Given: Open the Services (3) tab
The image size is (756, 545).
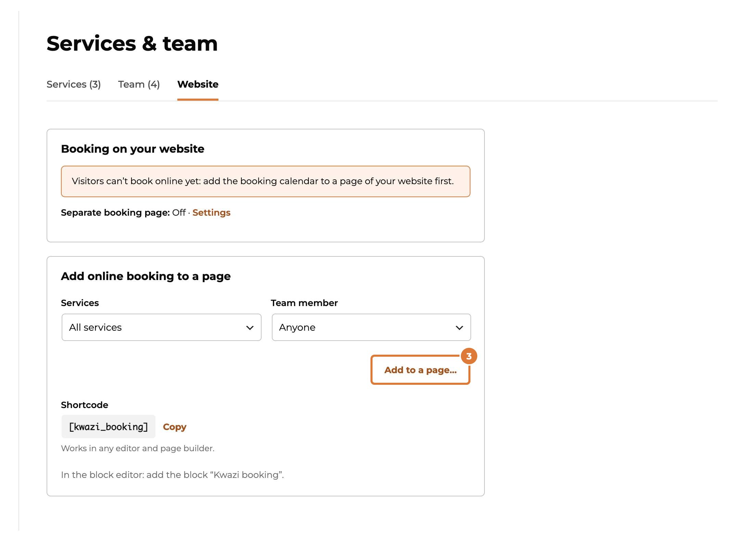Looking at the screenshot, I should (74, 84).
